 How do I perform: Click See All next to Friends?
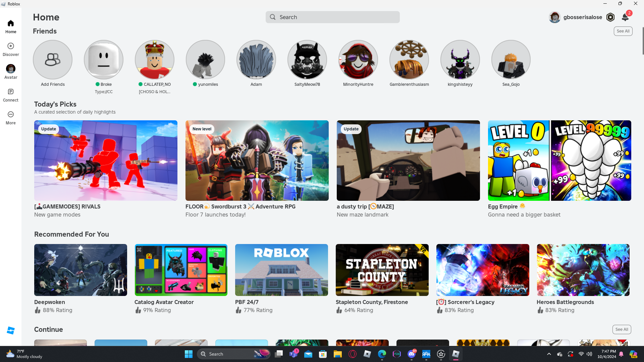point(623,31)
